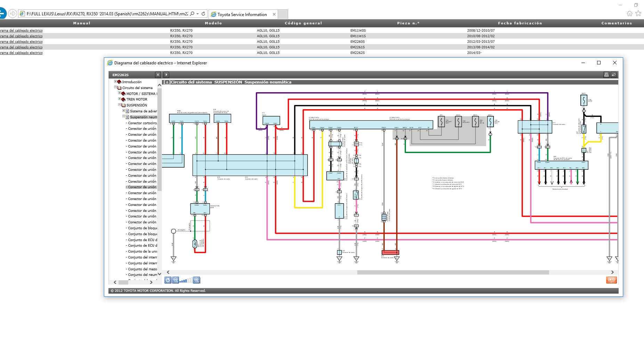Open the orange comment feedback icon
Image resolution: width=644 pixels, height=359 pixels.
(611, 280)
